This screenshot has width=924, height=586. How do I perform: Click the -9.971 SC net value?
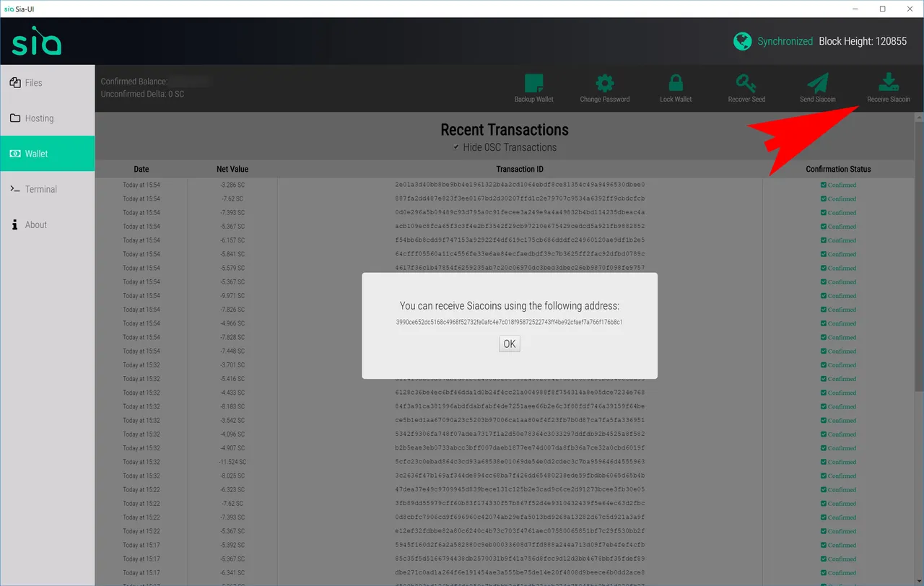(232, 296)
